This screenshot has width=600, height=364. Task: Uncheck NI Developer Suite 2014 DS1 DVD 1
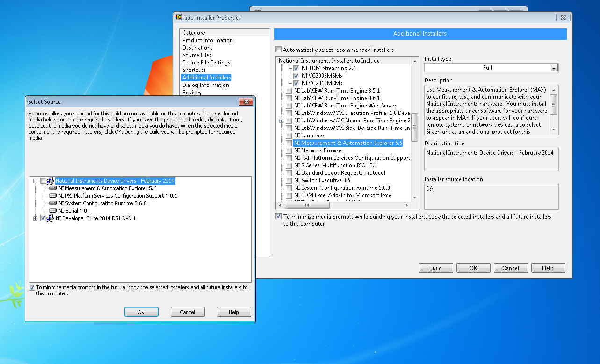(x=43, y=218)
